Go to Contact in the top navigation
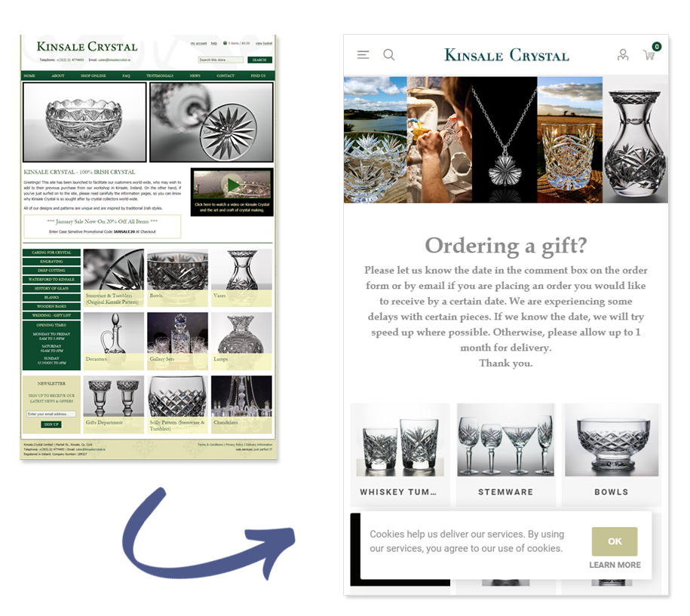Viewport: 690px width, 616px height. (225, 76)
